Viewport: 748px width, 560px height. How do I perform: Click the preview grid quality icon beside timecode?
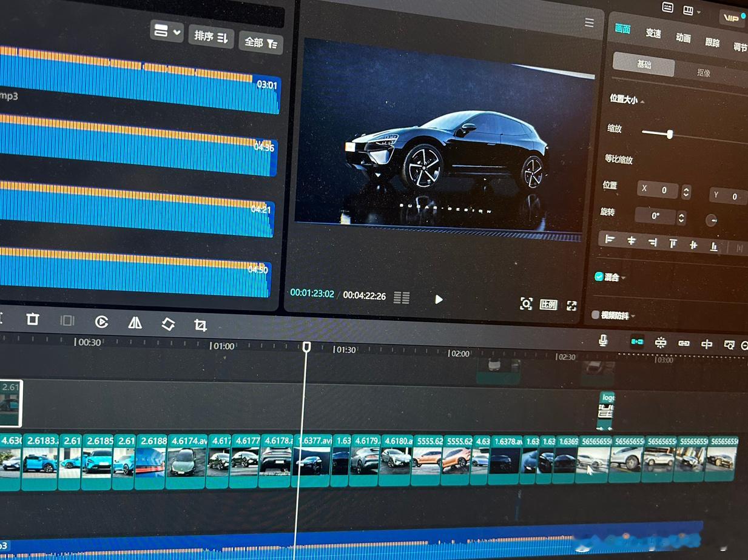[402, 297]
